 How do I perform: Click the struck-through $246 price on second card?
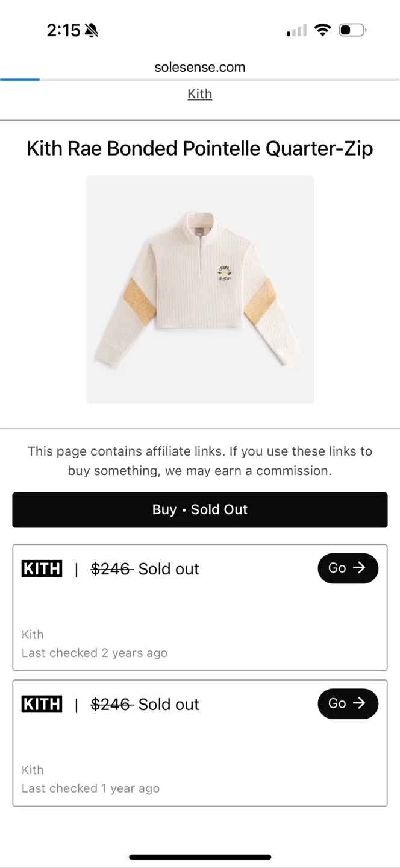click(x=110, y=703)
